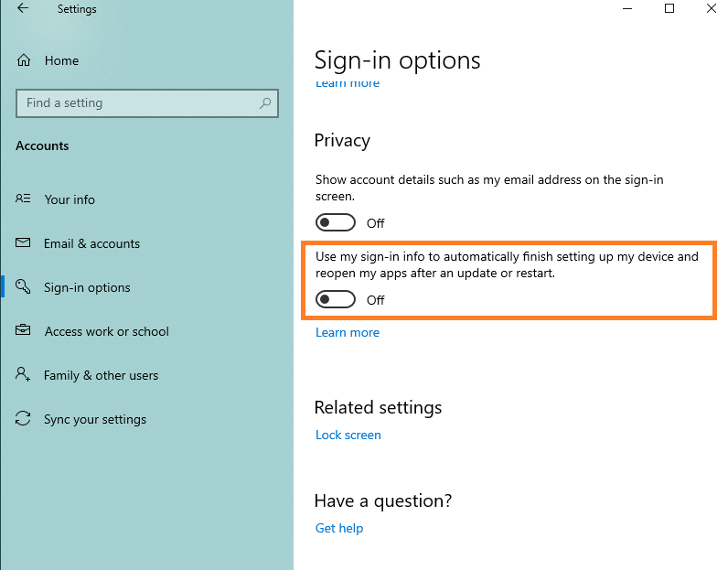Click the search magnifier icon
This screenshot has height=570, width=728.
tap(265, 103)
